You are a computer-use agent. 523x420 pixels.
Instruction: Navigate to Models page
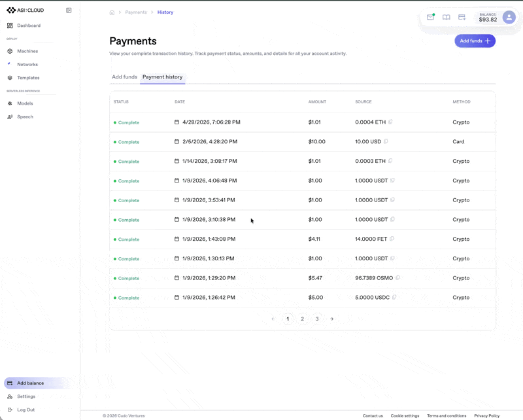click(x=25, y=103)
